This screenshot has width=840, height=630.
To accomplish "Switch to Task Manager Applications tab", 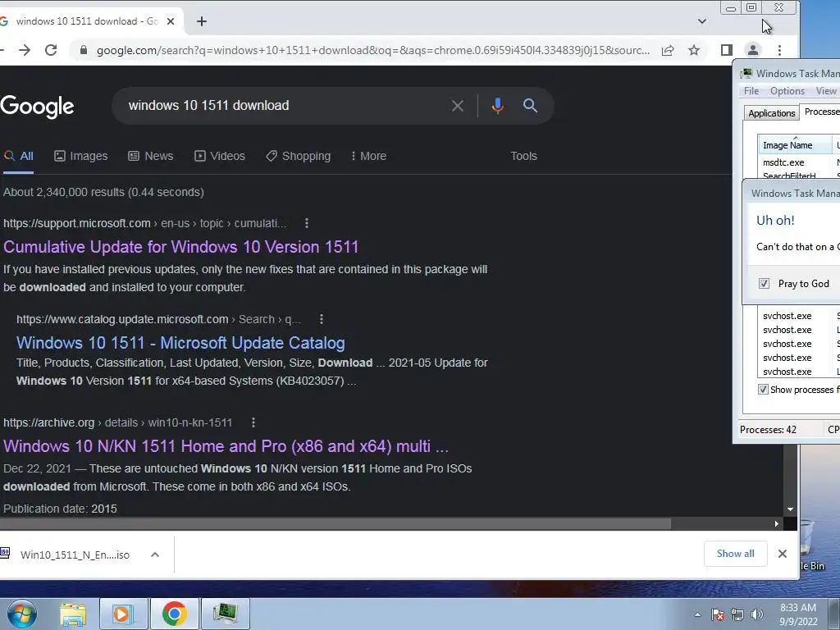I will click(771, 113).
